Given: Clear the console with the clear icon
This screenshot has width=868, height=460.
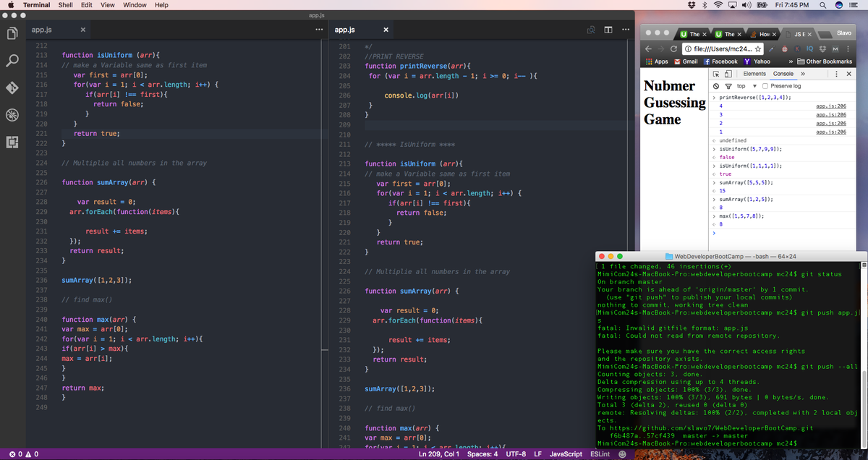Looking at the screenshot, I should [x=718, y=86].
